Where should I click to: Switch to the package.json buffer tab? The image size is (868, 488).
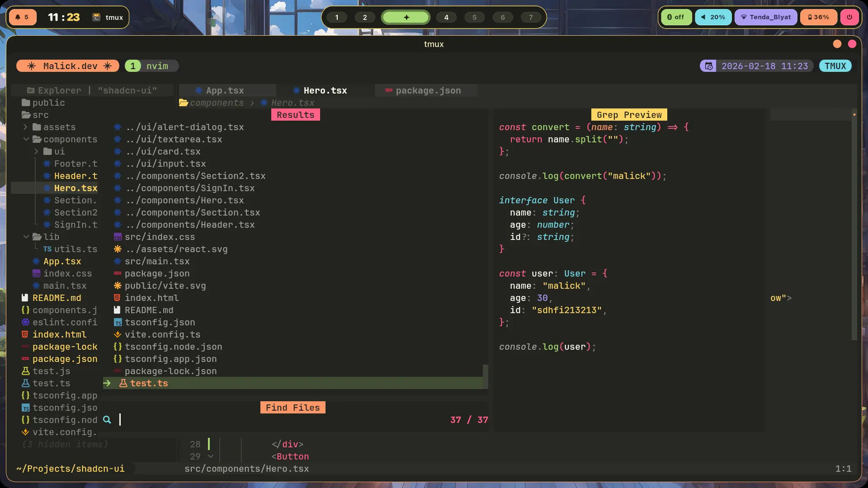426,91
